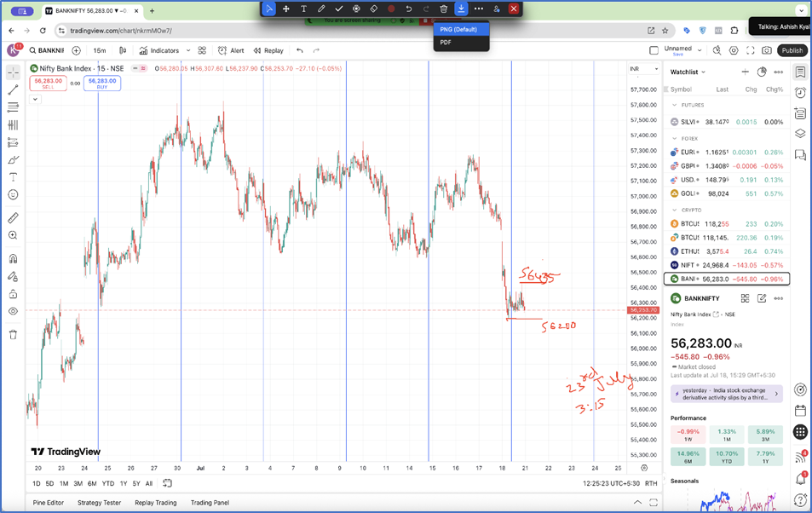Click the Publish button
The height and width of the screenshot is (513, 812).
[792, 50]
